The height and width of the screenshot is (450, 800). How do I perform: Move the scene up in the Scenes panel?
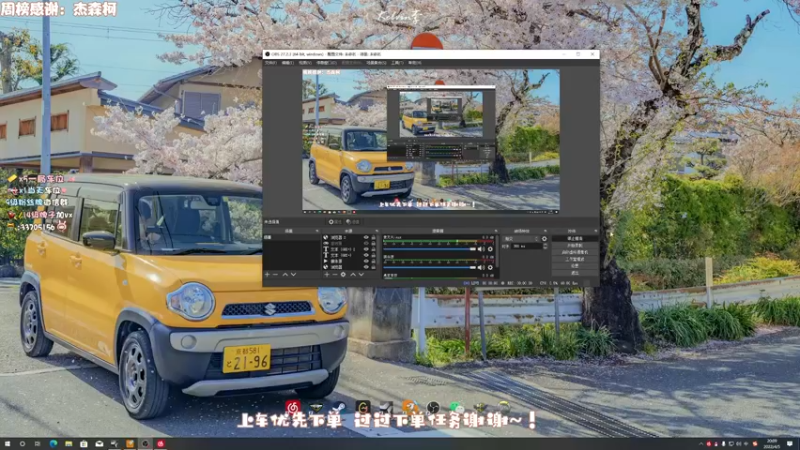pos(285,274)
